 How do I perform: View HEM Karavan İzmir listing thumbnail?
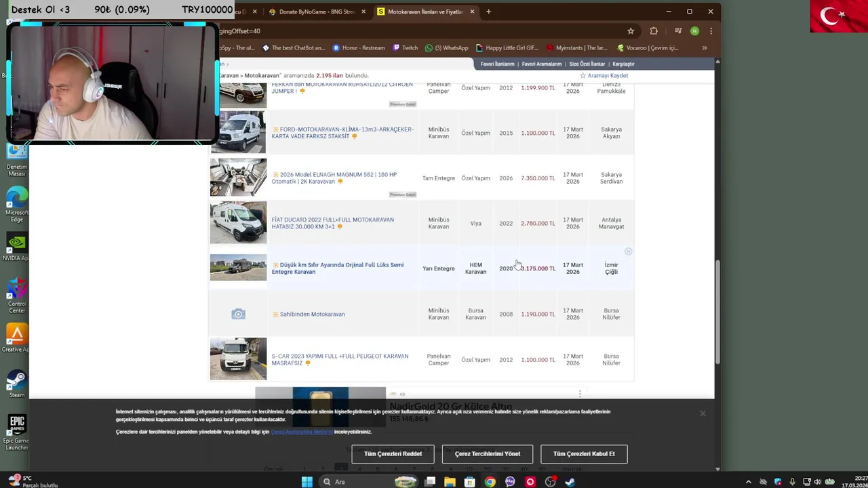point(238,268)
